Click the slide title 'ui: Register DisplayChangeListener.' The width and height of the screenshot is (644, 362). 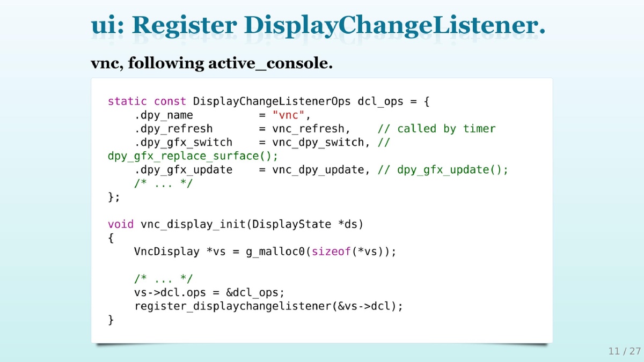[318, 26]
